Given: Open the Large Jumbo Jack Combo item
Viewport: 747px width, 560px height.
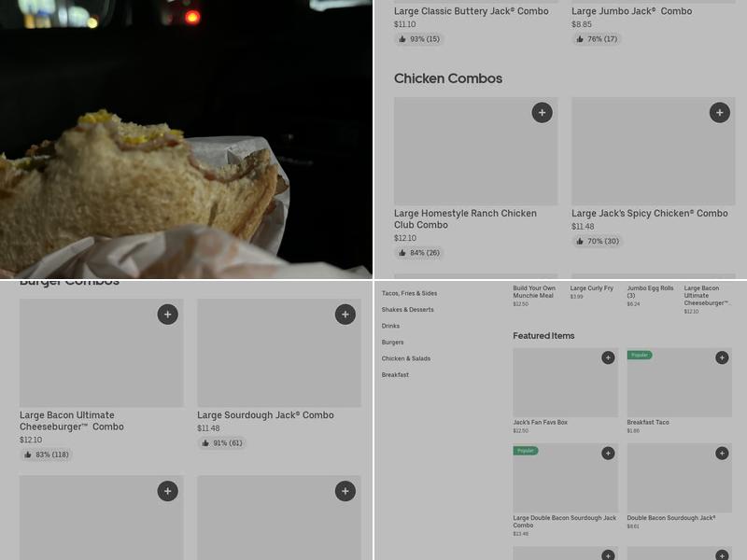Looking at the screenshot, I should click(x=631, y=11).
